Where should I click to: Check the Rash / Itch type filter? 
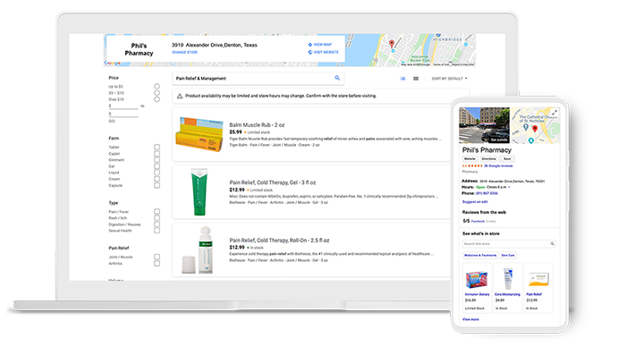(156, 218)
